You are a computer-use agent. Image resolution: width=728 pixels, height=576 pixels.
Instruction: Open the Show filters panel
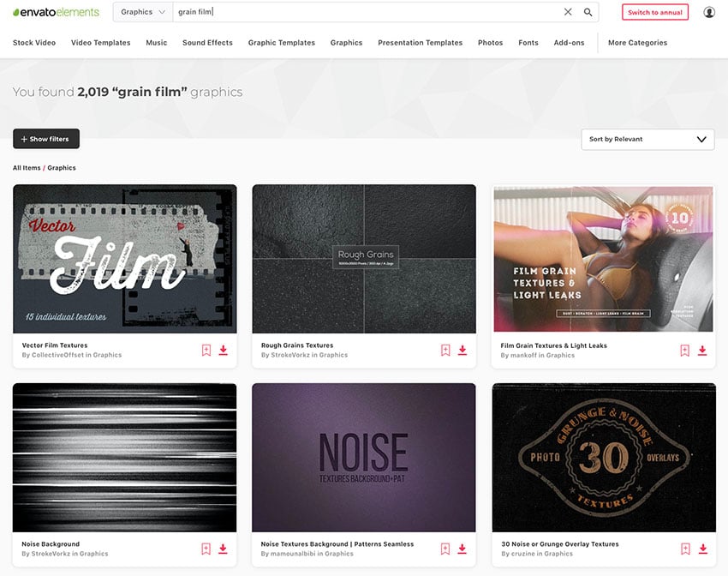45,139
